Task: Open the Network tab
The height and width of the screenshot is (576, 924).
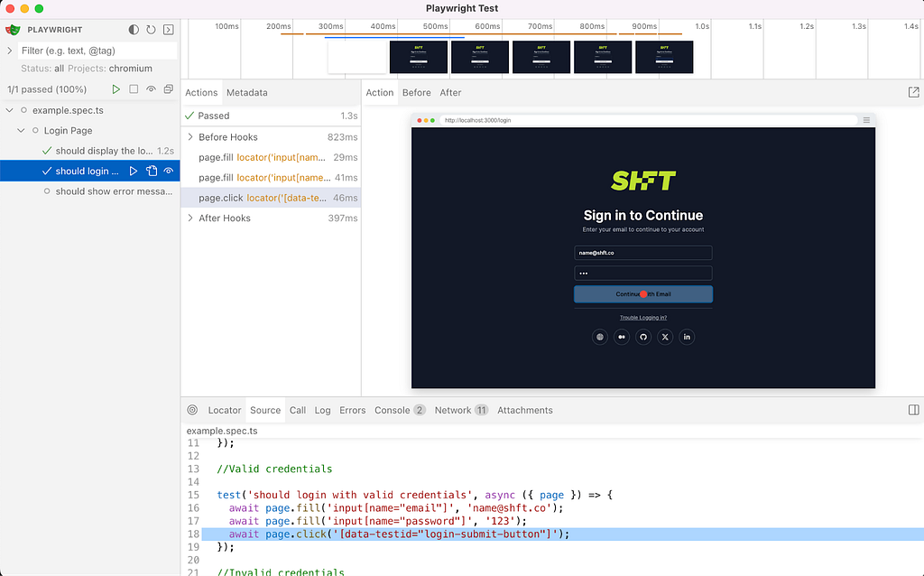Action: (461, 411)
